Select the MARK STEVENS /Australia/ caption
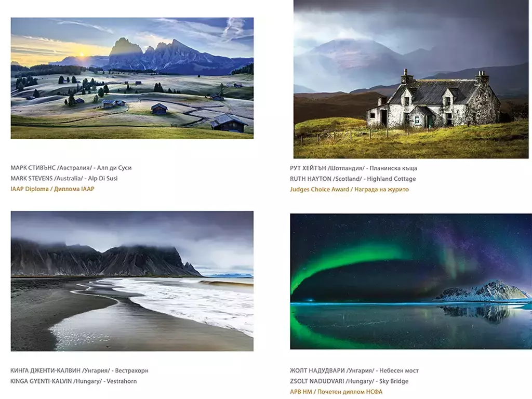Image resolution: width=532 pixels, height=399 pixels. [x=64, y=178]
